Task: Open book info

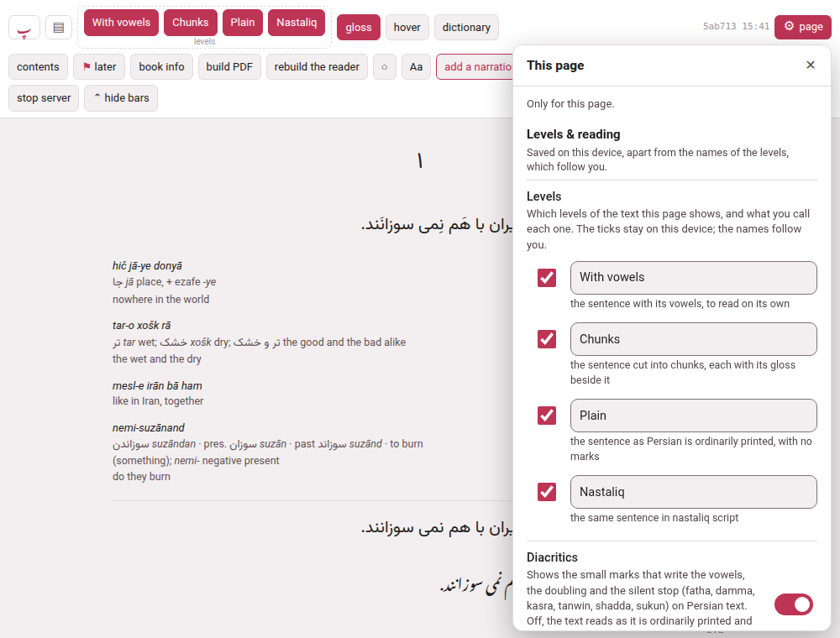Action: coord(161,67)
